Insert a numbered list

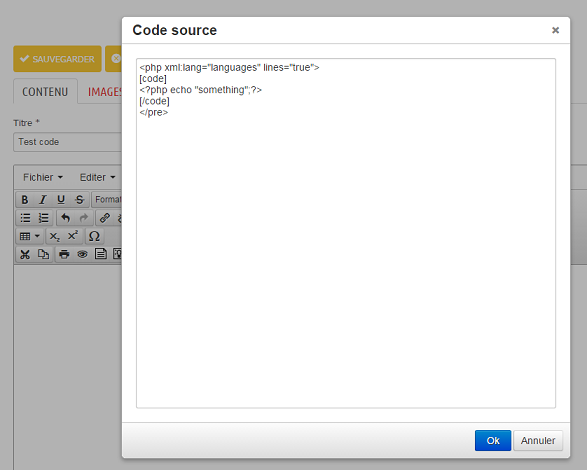(x=43, y=218)
